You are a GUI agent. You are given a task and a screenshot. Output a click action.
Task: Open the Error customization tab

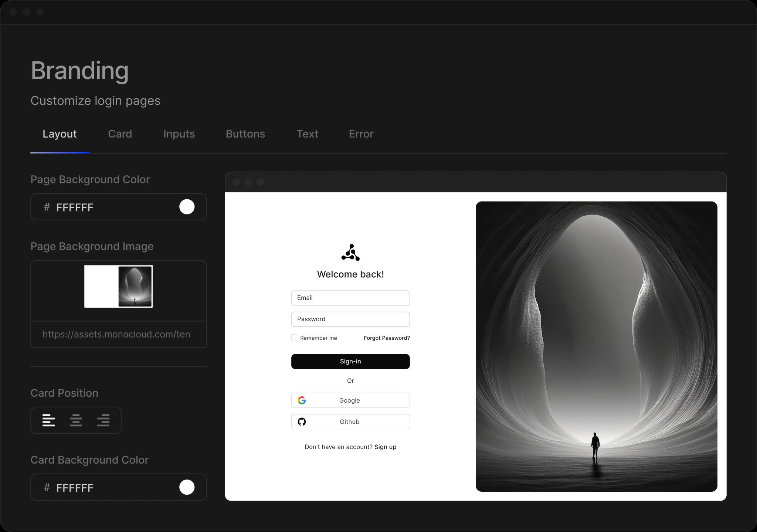360,134
